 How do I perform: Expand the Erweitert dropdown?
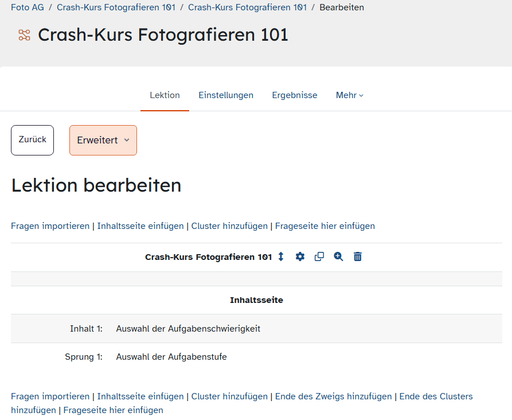103,140
